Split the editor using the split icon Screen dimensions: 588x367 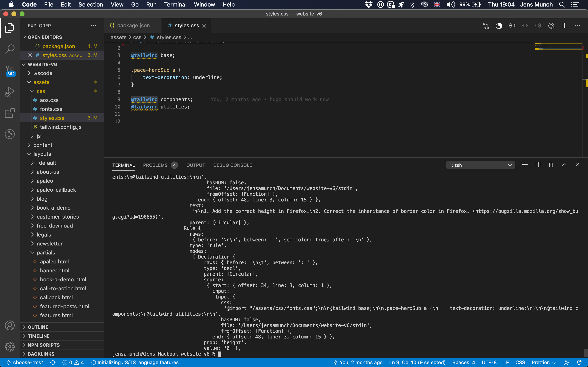pos(564,25)
